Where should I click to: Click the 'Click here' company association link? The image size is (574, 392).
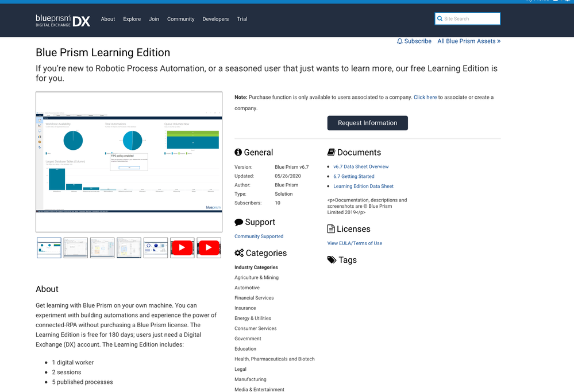coord(425,98)
